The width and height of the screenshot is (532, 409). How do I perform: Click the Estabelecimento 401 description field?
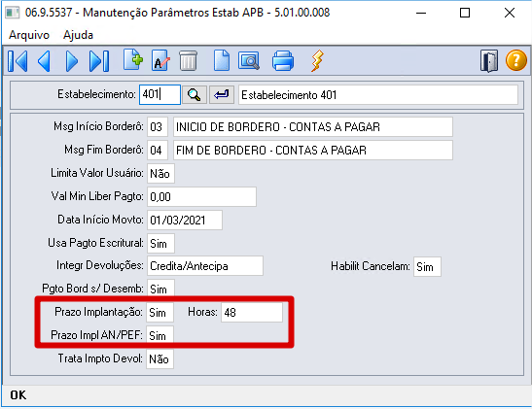point(378,95)
